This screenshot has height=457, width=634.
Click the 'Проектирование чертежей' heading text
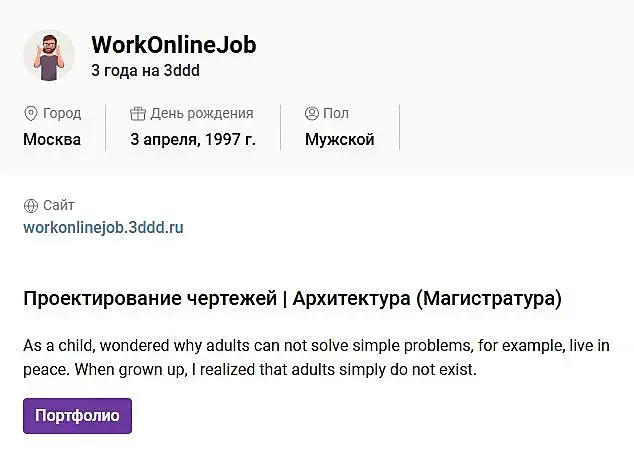[x=149, y=298]
